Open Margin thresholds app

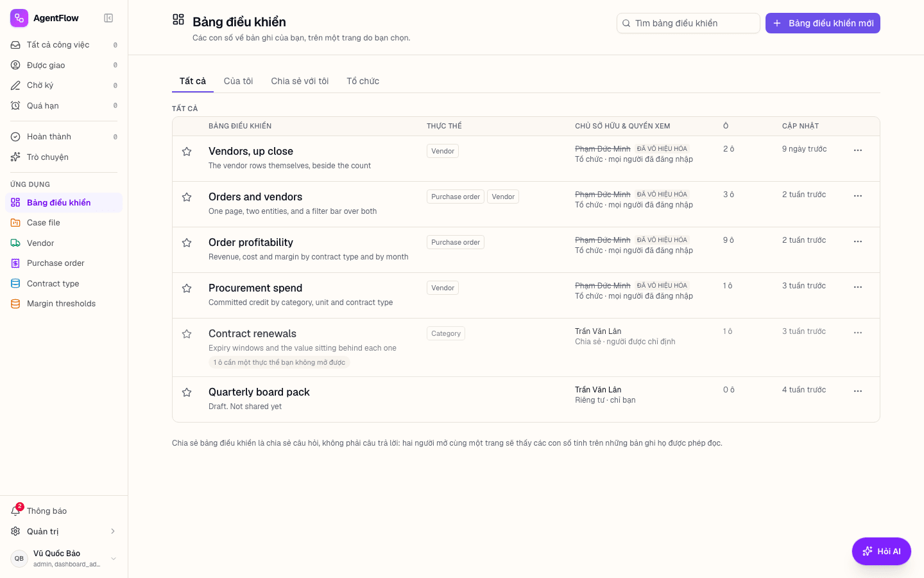[x=64, y=304]
